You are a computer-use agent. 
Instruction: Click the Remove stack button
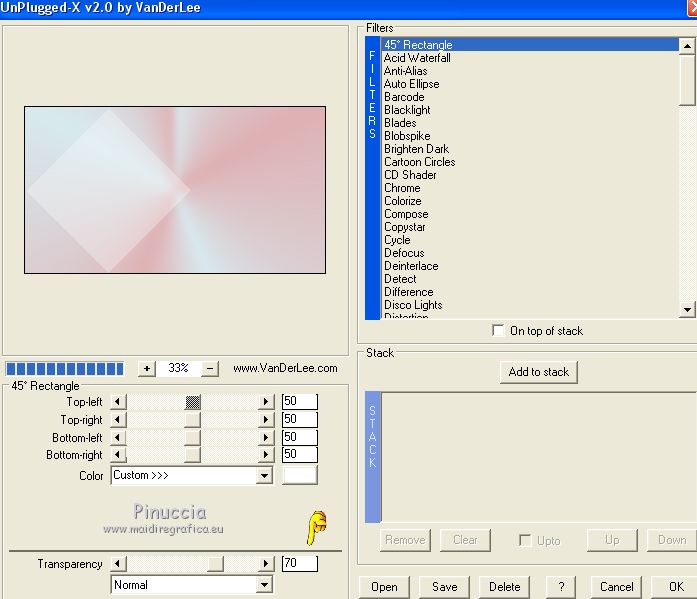pyautogui.click(x=405, y=540)
